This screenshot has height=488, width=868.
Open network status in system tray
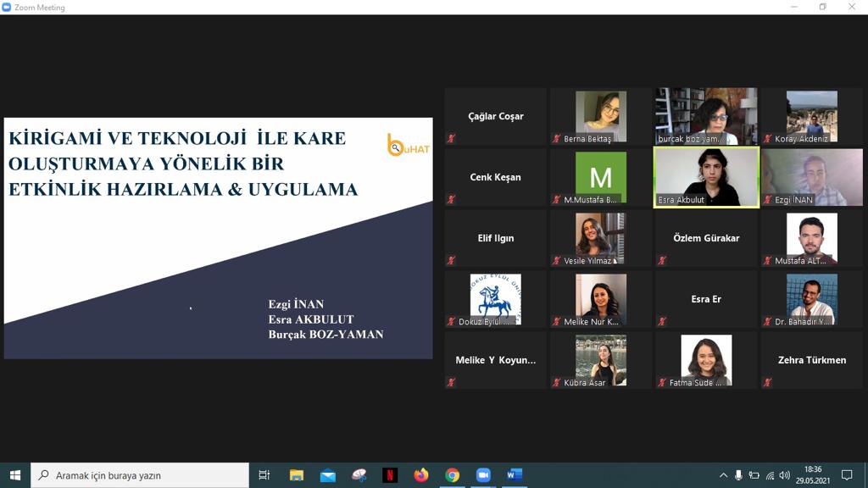[770, 475]
